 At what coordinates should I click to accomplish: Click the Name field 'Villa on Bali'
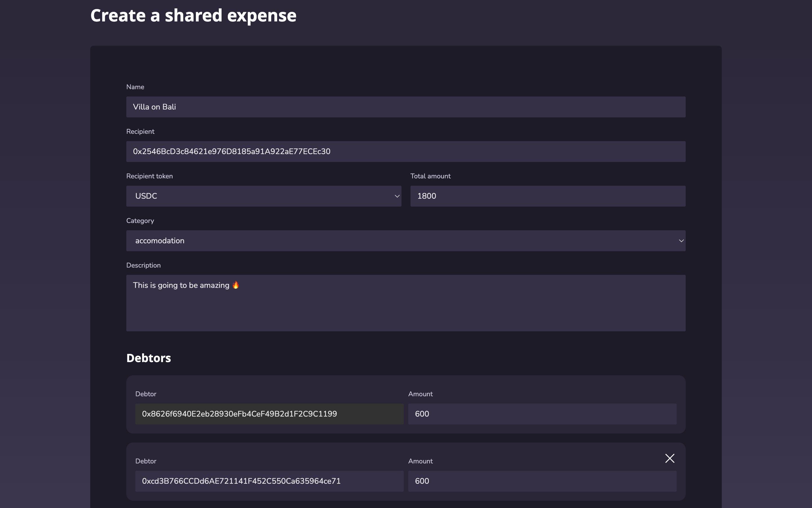tap(406, 107)
